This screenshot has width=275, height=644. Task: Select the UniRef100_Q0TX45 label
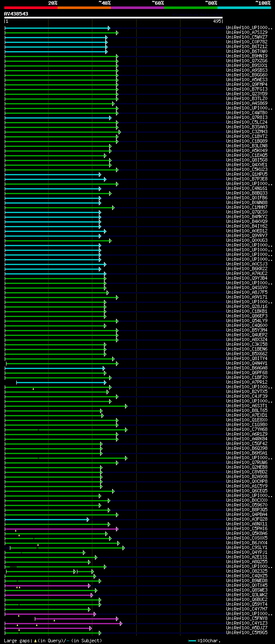[247, 585]
